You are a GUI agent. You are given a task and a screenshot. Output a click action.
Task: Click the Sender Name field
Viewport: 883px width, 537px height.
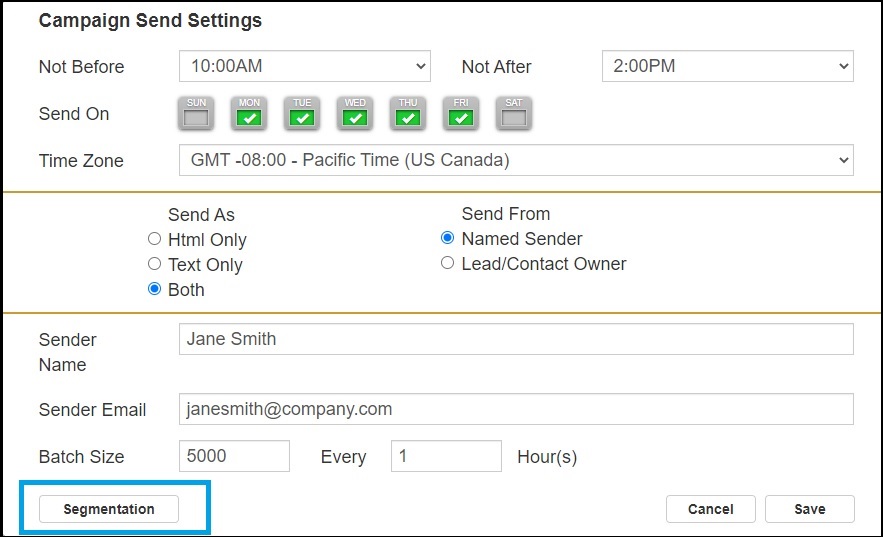515,339
